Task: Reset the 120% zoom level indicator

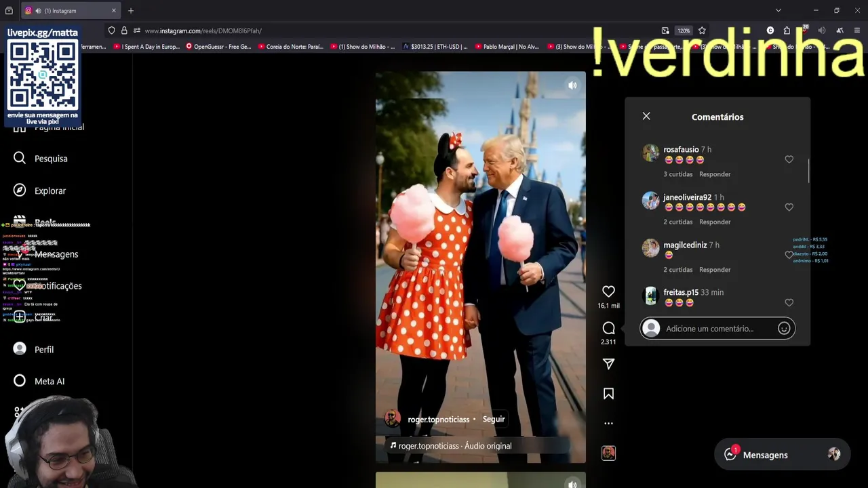Action: 684,30
